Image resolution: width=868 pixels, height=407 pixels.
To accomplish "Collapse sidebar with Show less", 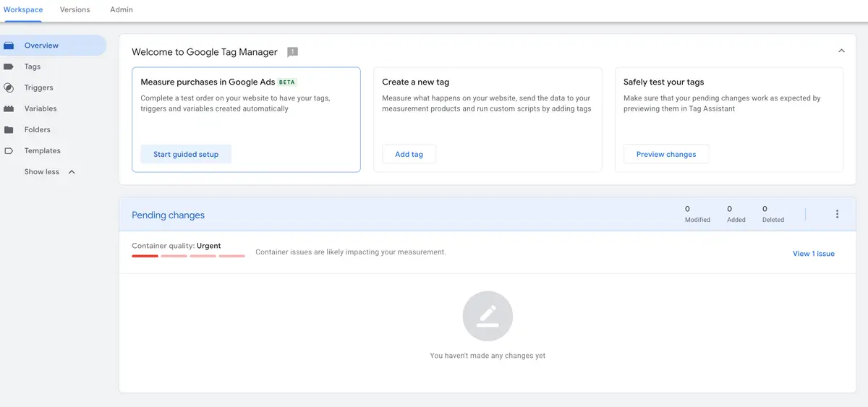I will (49, 172).
